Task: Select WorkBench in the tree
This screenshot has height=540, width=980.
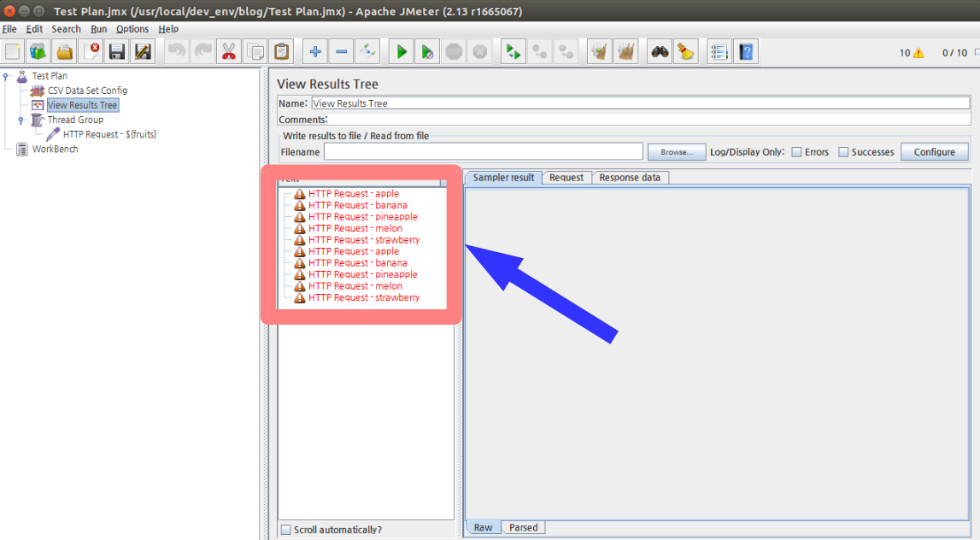Action: pos(55,149)
